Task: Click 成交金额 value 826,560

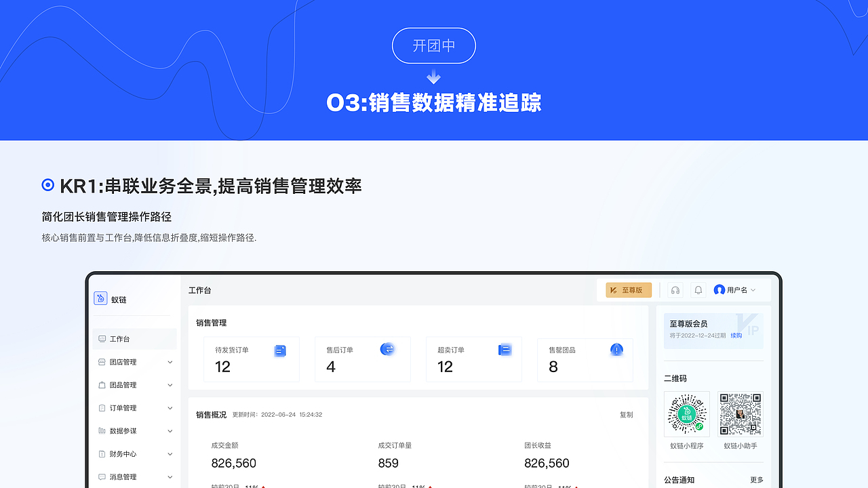Action: click(x=234, y=464)
